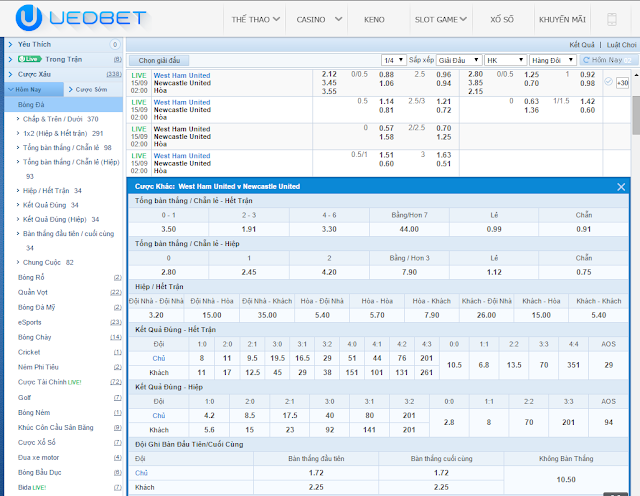
Task: Click the UEDBET logo
Action: point(81,18)
